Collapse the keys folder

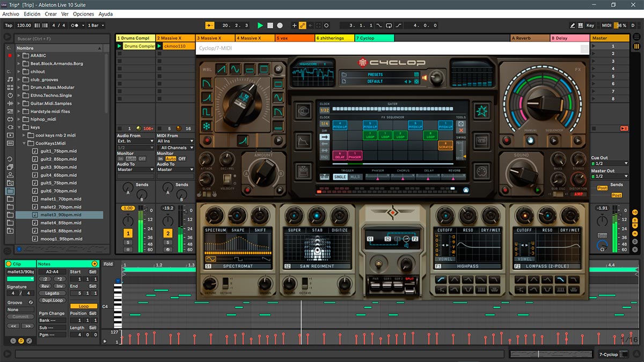19,128
